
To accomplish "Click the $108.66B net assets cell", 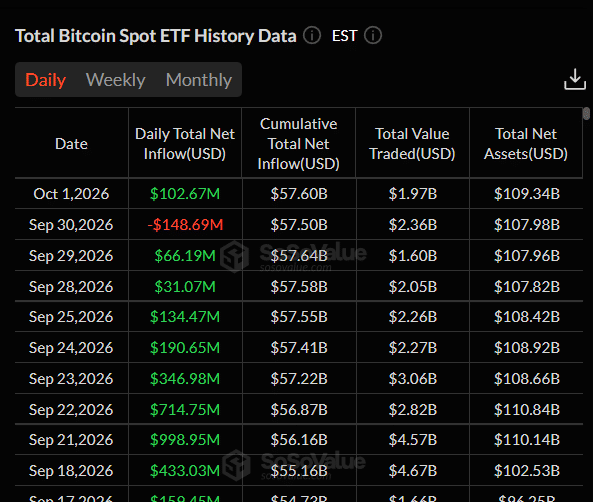I will 527,379.
